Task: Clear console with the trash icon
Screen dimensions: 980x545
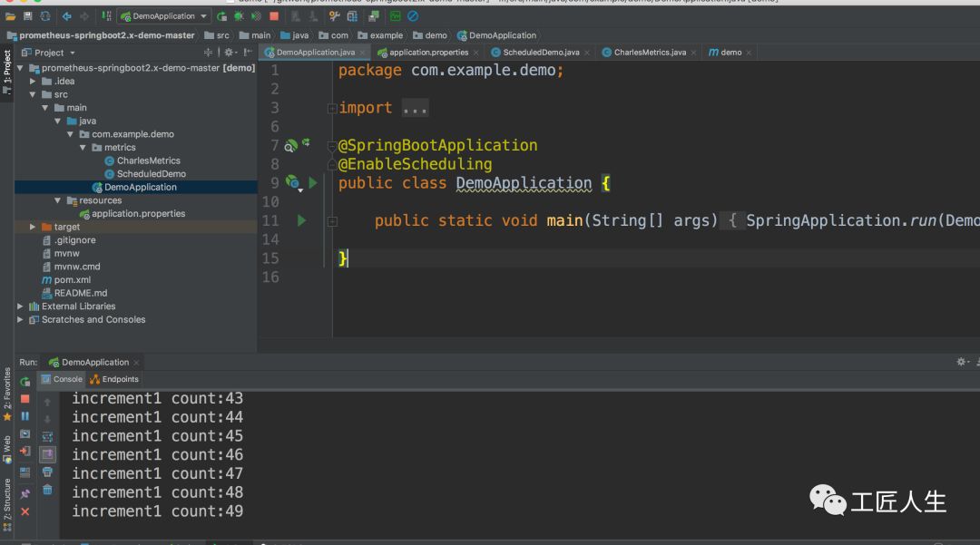Action: (x=47, y=490)
